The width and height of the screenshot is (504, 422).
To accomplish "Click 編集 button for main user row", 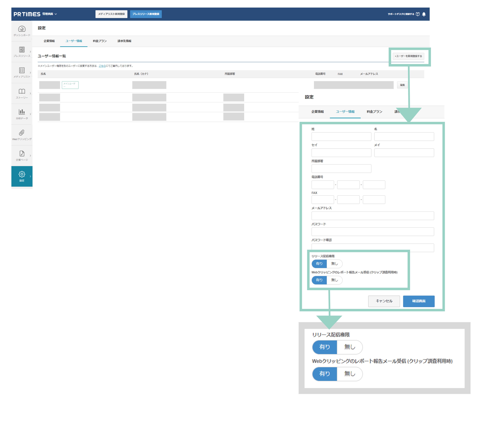I will coord(402,85).
